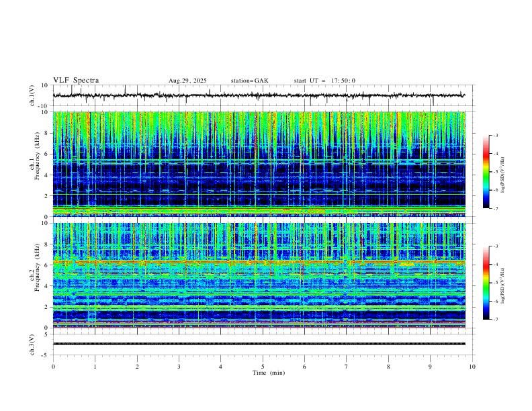532x411 pixels.
Task: Click the 'ch.1(V)' waveform axis label
Action: coord(32,95)
